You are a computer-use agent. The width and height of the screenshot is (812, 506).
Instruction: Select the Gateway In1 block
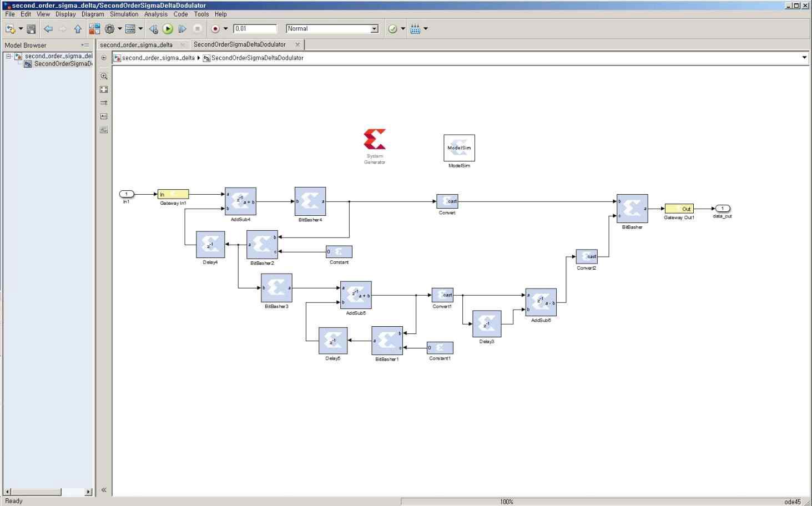(x=173, y=194)
